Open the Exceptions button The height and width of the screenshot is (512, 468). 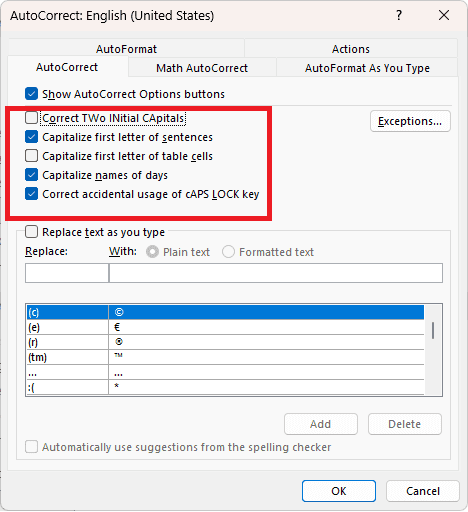(410, 121)
